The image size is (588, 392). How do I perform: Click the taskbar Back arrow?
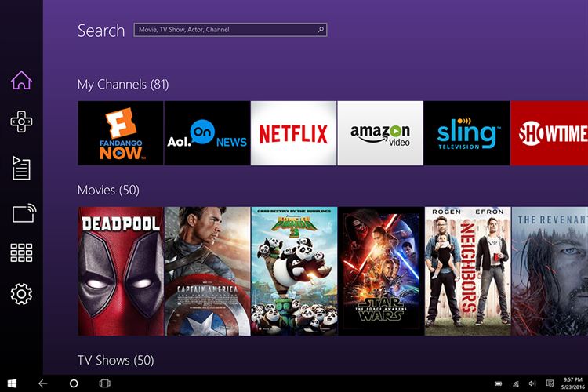click(x=43, y=383)
